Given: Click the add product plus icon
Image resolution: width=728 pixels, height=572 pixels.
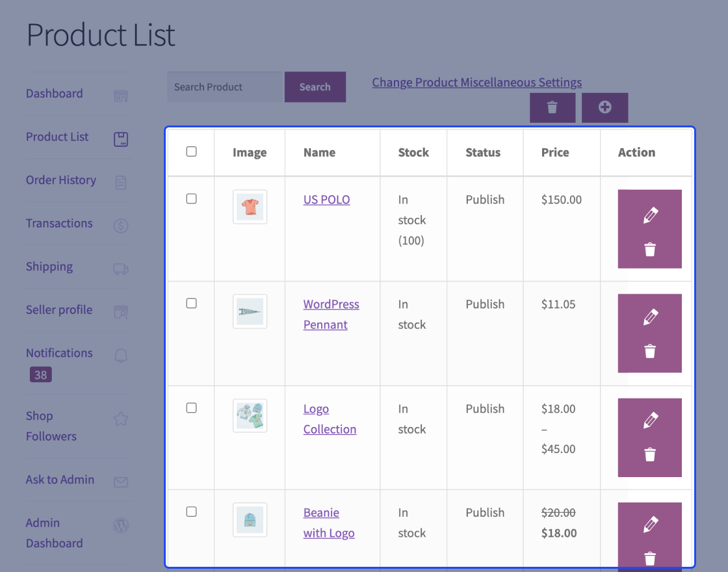Looking at the screenshot, I should point(604,107).
